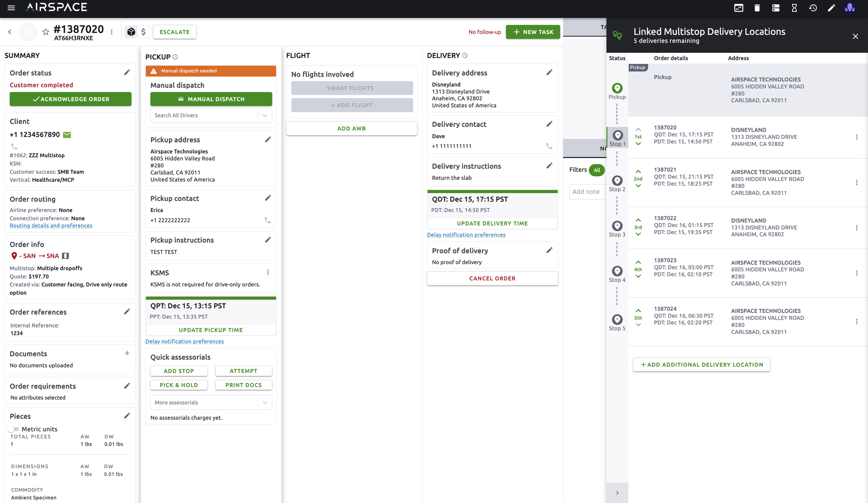
Task: Open the More assessorials dropdown
Action: pos(265,403)
